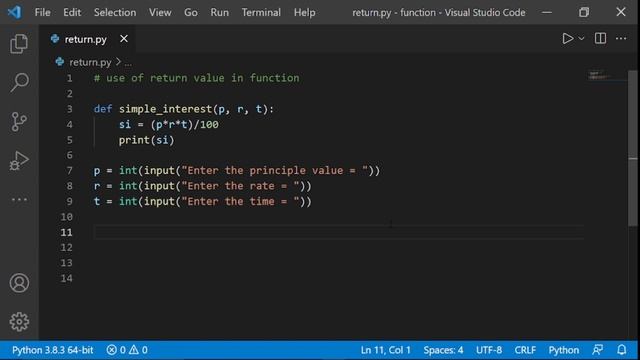The width and height of the screenshot is (640, 360).
Task: Change encoding via UTF-8 status item
Action: tap(489, 350)
